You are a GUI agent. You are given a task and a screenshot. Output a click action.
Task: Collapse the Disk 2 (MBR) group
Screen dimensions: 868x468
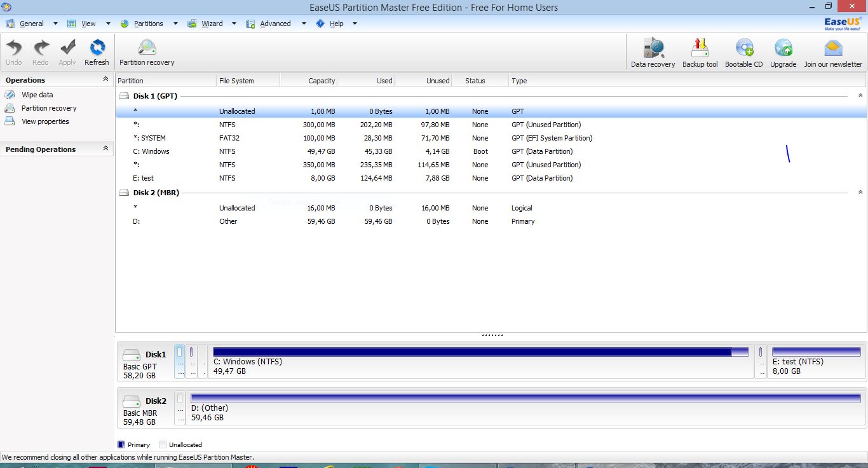860,192
